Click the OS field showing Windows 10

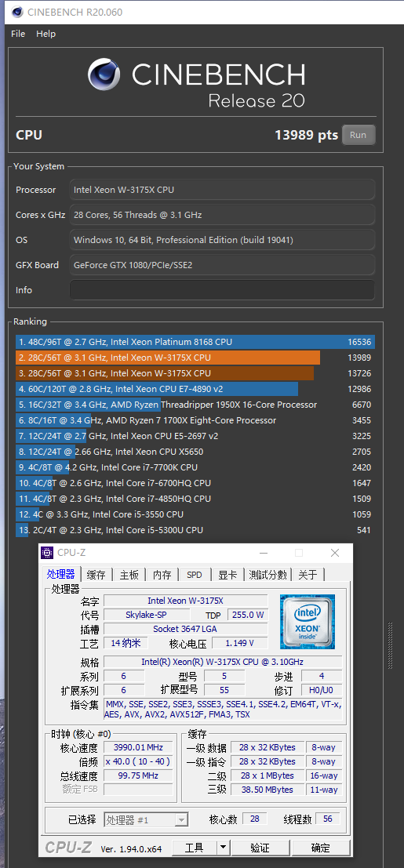222,240
